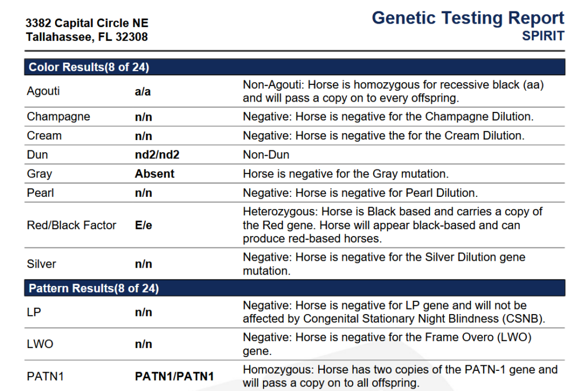Screen dimensions: 588x391
Task: Click the Agouti row label
Action: 43,91
